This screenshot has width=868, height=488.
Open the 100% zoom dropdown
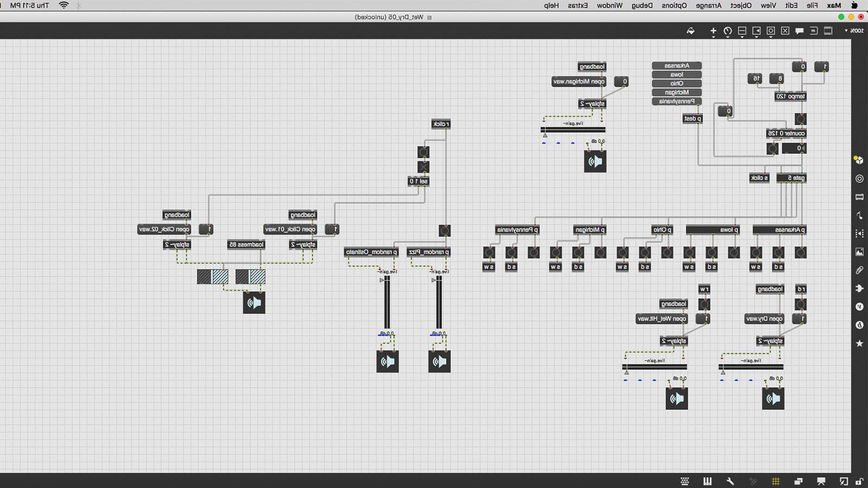pyautogui.click(x=854, y=31)
